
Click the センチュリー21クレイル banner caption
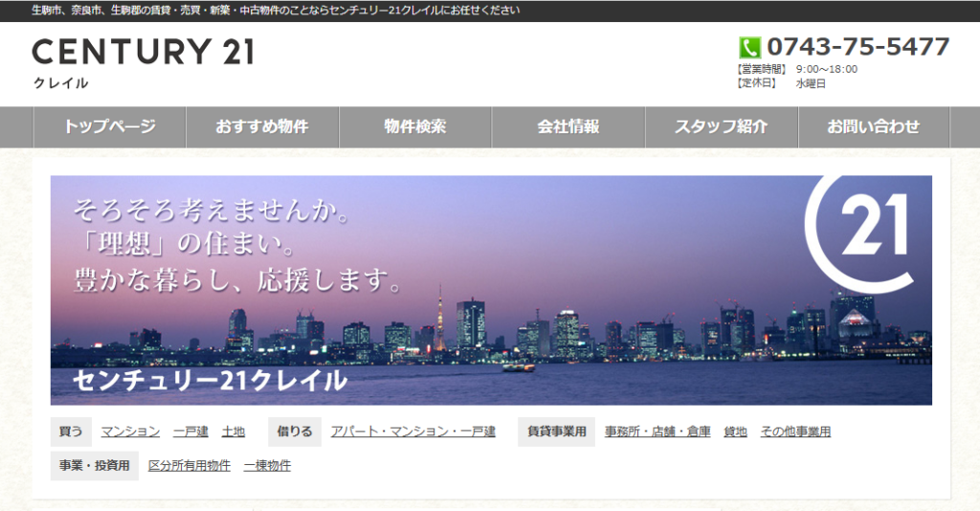(x=210, y=381)
